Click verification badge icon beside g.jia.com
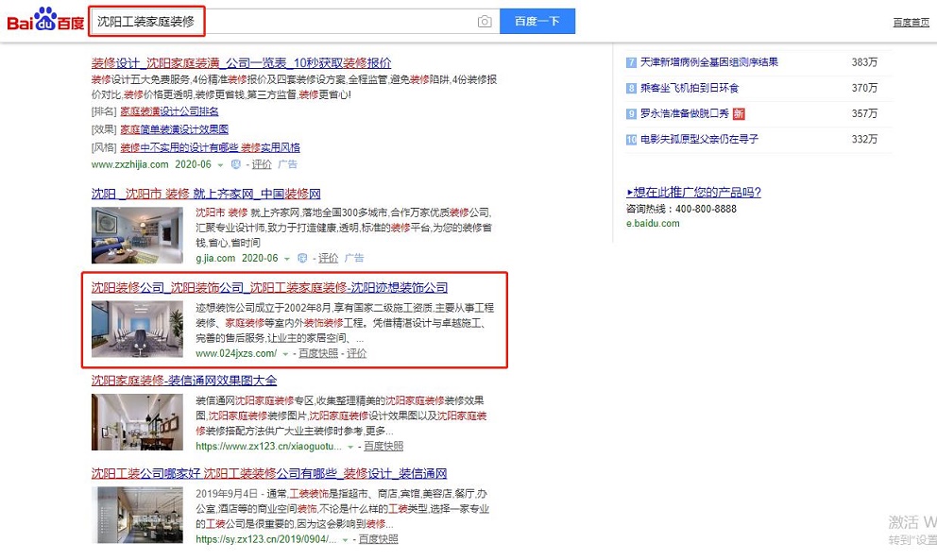The height and width of the screenshot is (560, 937). coord(302,258)
